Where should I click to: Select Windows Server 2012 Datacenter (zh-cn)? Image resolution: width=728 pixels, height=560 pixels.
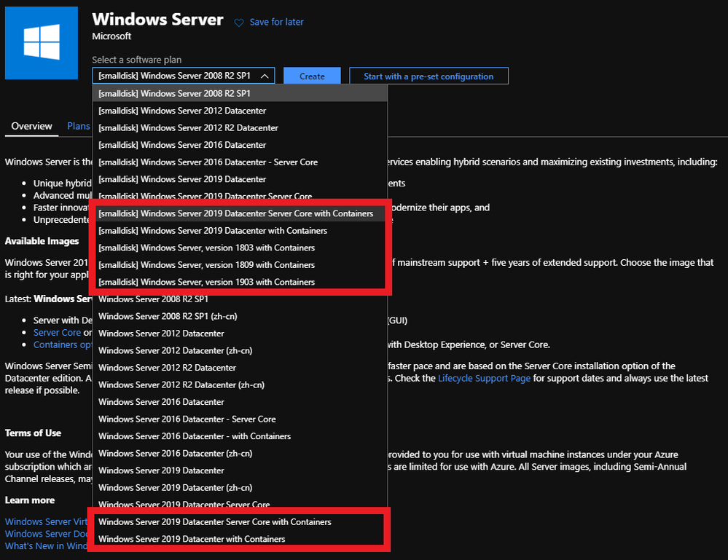(240, 351)
